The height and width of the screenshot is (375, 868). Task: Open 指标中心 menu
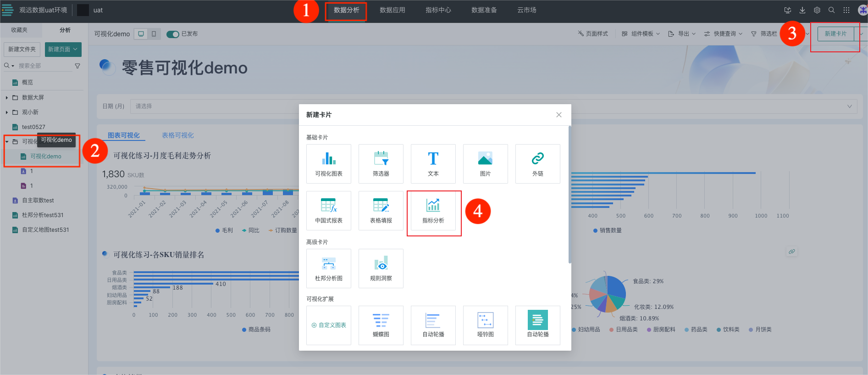438,10
